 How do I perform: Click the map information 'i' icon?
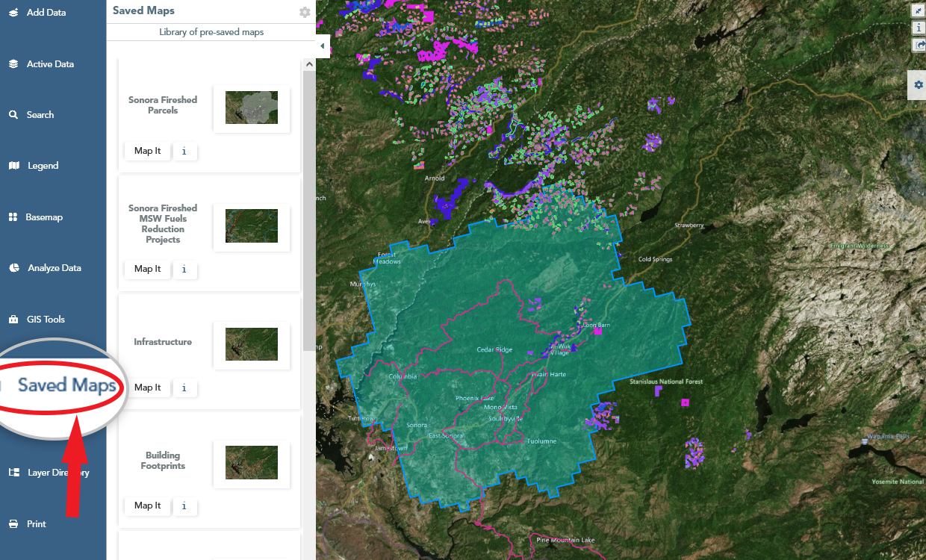point(919,28)
